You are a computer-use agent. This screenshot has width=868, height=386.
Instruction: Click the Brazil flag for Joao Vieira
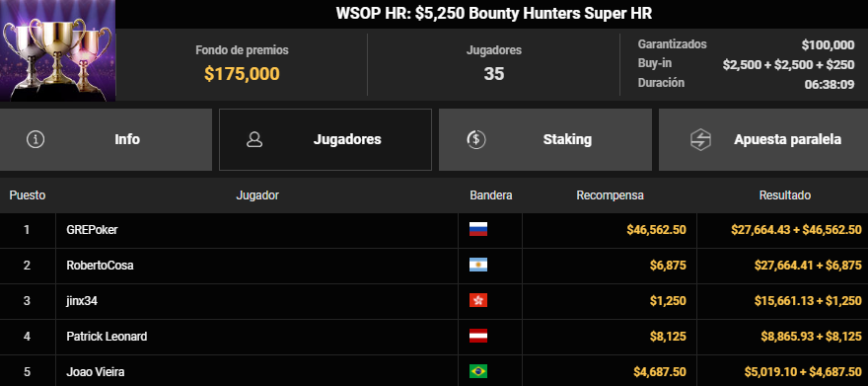478,371
